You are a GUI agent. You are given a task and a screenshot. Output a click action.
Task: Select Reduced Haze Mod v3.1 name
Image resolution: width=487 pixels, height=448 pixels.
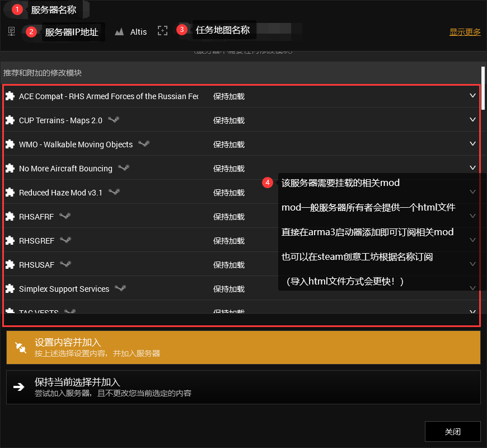coord(60,193)
